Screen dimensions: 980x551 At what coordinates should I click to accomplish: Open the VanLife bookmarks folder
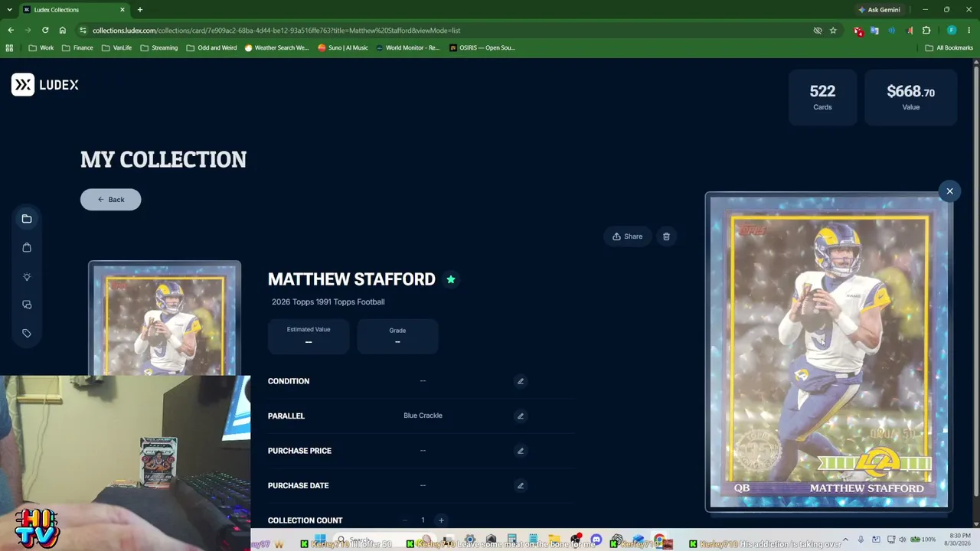click(117, 47)
